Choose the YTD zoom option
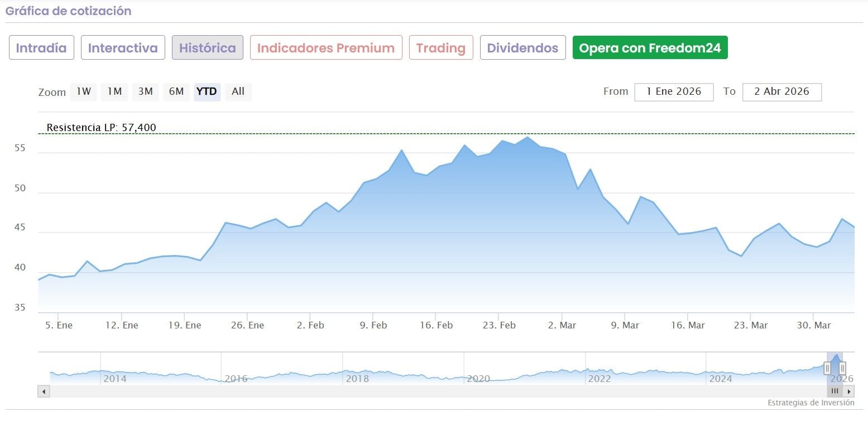Screen dimensions: 868x421 click(207, 91)
